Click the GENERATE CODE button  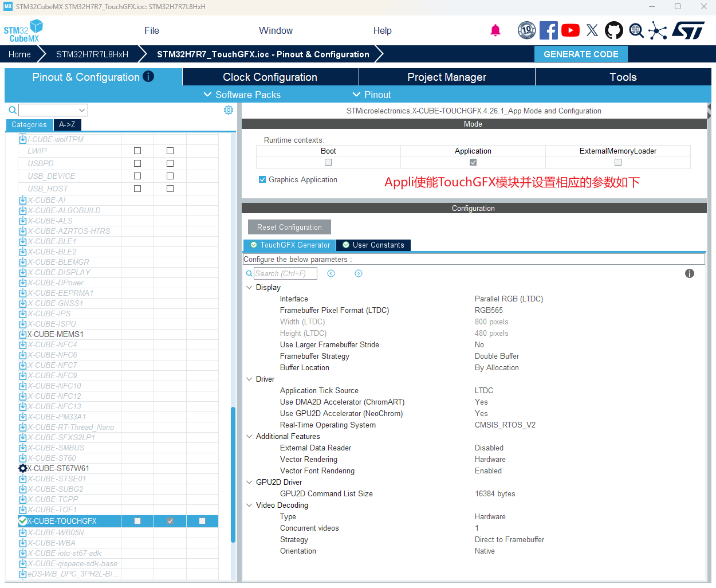pyautogui.click(x=581, y=54)
